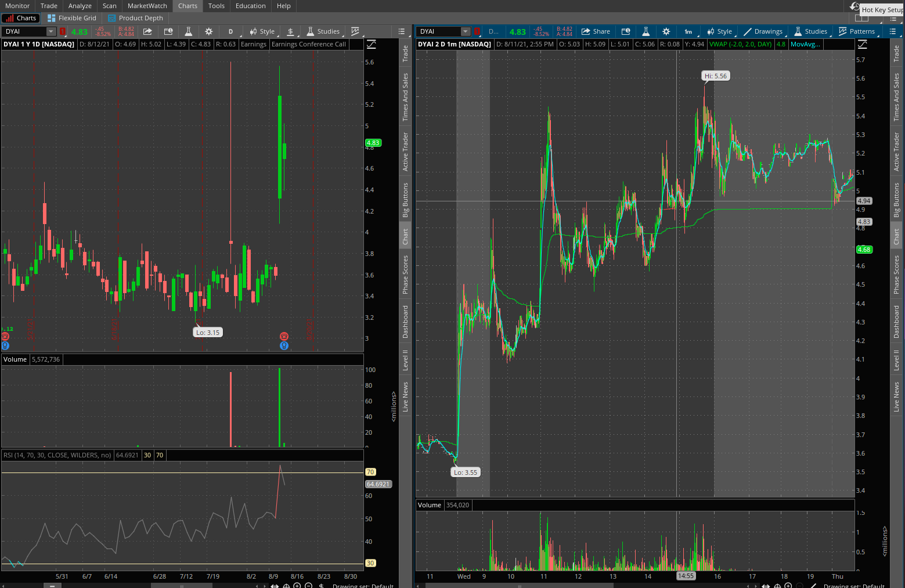Switch to the Analyze tab

[80, 6]
